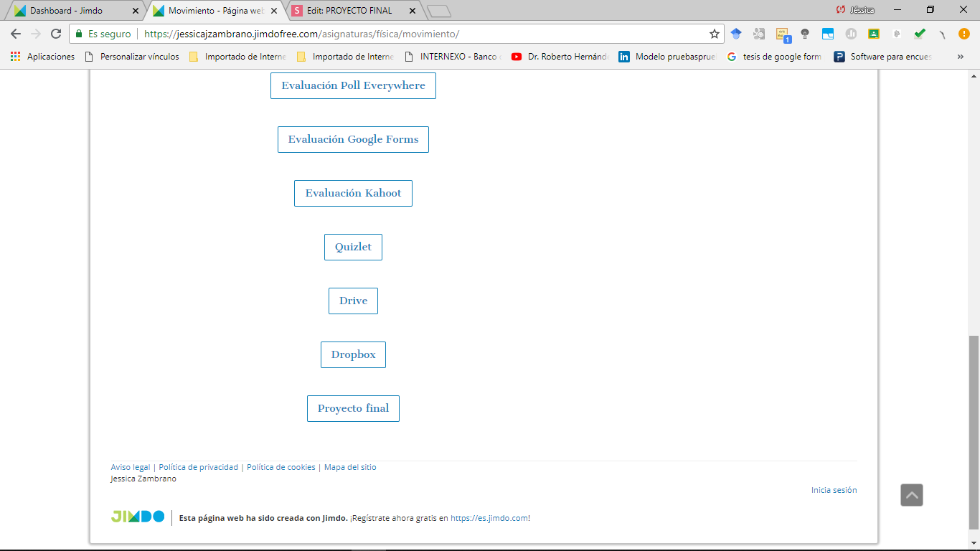980x551 pixels.
Task: Open Evaluación Kahoot button
Action: point(353,193)
